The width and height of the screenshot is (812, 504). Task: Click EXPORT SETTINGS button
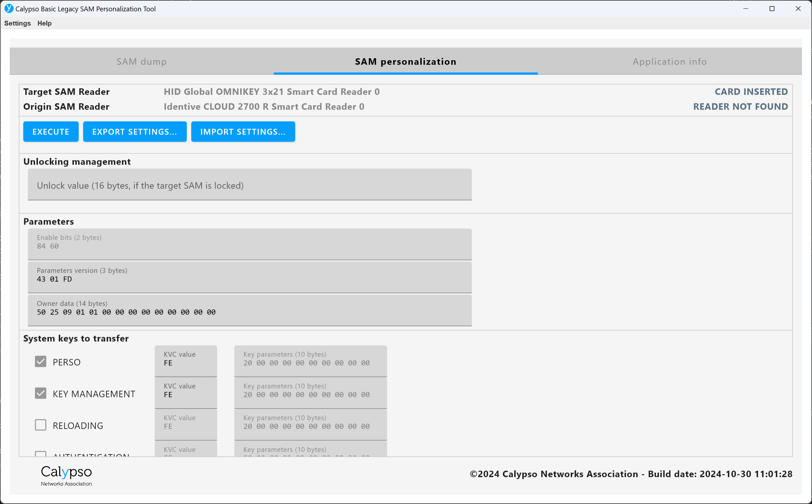pyautogui.click(x=135, y=132)
